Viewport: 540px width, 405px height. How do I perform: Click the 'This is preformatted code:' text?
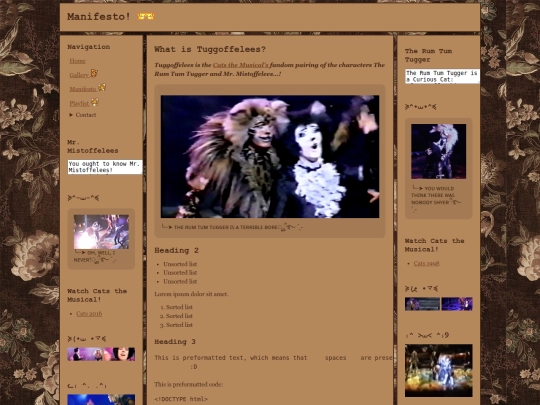point(188,384)
